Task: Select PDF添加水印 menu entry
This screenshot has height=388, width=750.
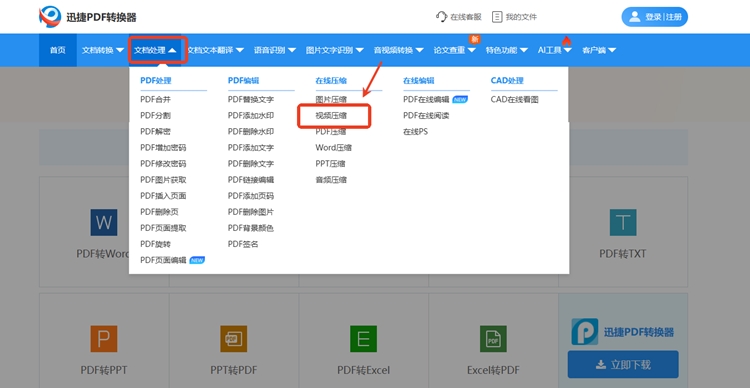Action: 251,116
